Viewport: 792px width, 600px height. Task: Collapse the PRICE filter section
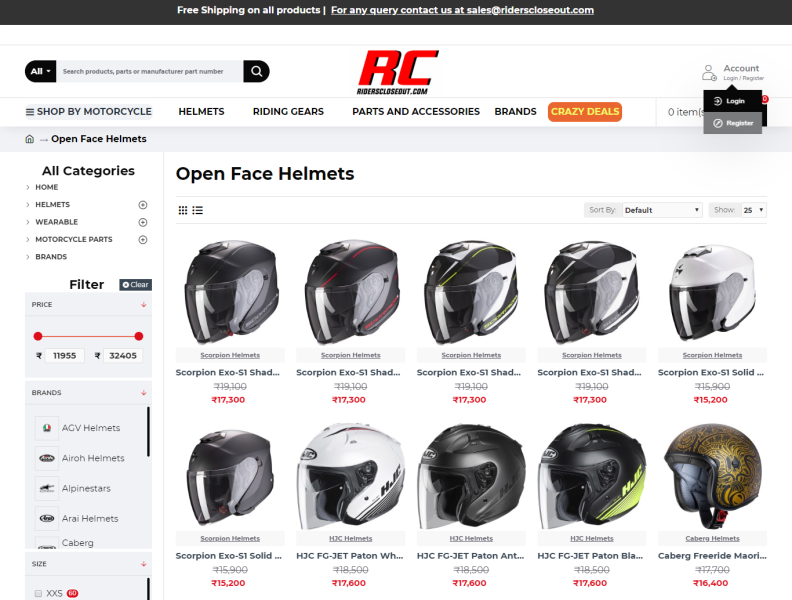(x=143, y=305)
